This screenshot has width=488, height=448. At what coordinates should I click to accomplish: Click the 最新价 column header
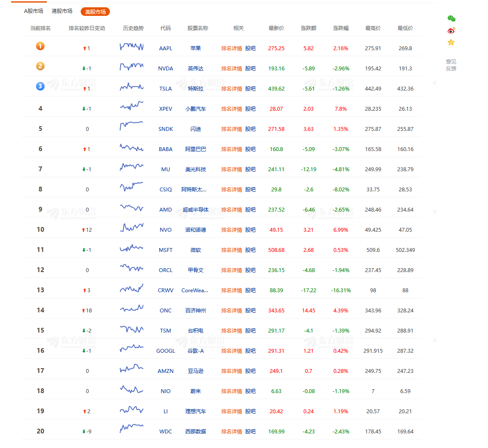click(x=276, y=28)
